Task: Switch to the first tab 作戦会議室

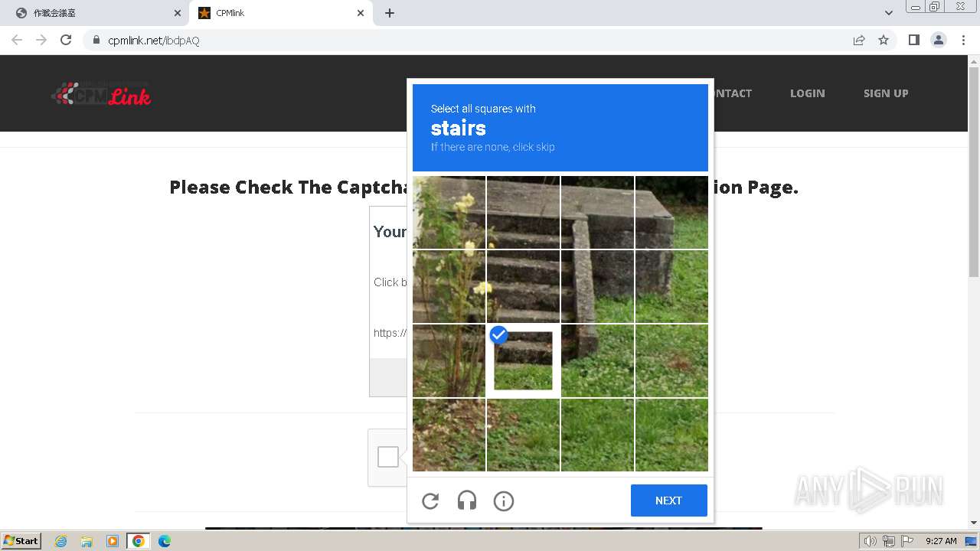Action: click(98, 13)
